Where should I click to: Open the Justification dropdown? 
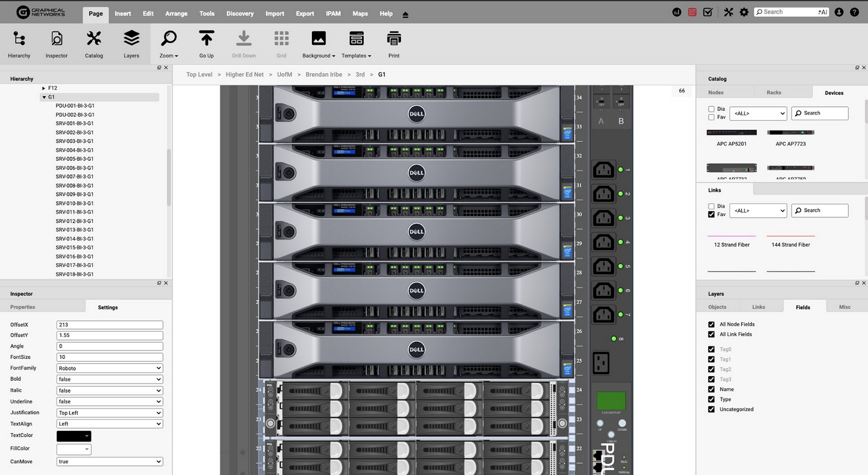tap(109, 413)
